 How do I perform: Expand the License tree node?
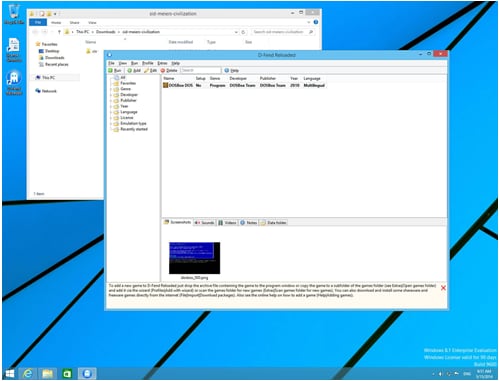click(111, 118)
